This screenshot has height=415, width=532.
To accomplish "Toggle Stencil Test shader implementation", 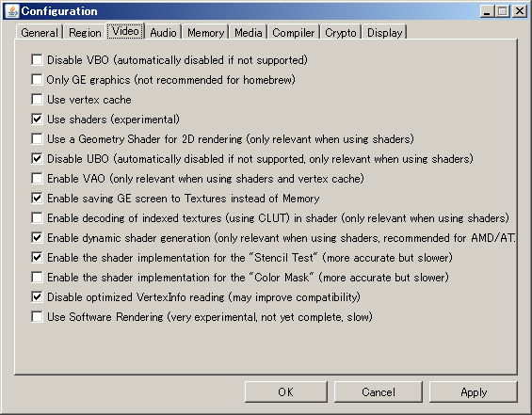I will [37, 257].
